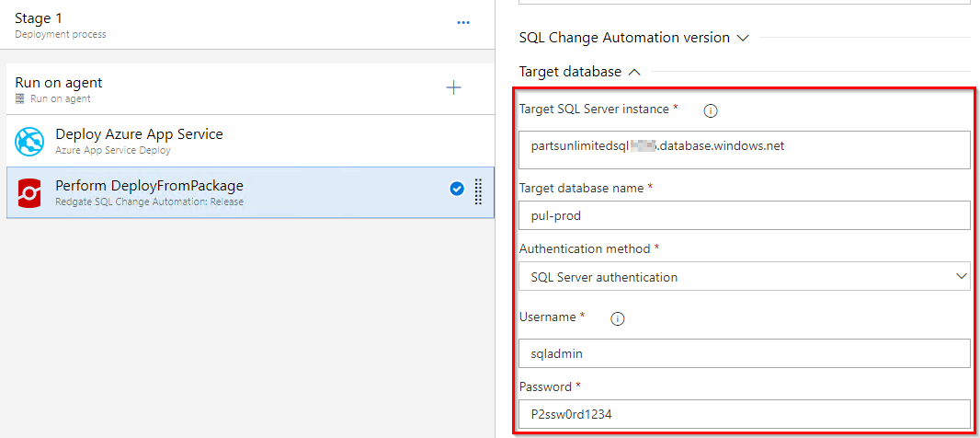The height and width of the screenshot is (438, 980).
Task: Select the Perform DeployFromPackage task
Action: 250,192
